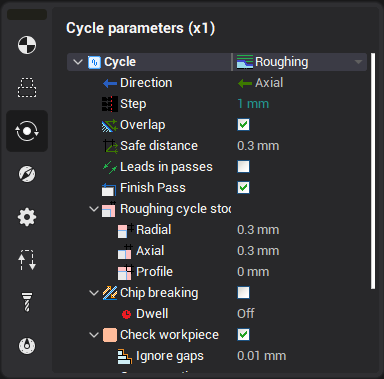The image size is (384, 379).
Task: Edit the Radial stock 0.3 mm value
Action: coord(258,230)
